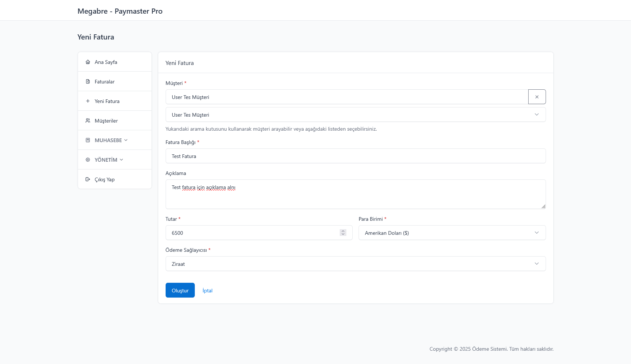Click into the Fatura Başlığı field

[x=355, y=156]
